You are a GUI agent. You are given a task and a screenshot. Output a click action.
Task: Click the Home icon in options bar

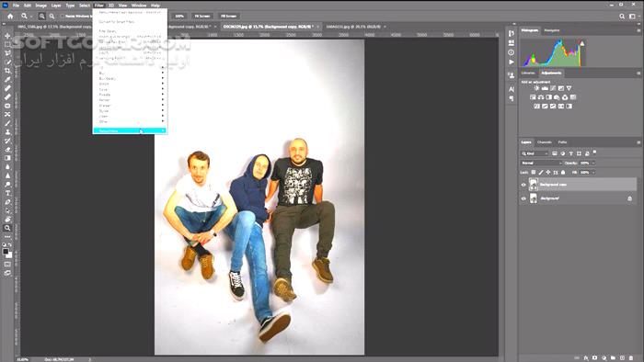pos(10,16)
